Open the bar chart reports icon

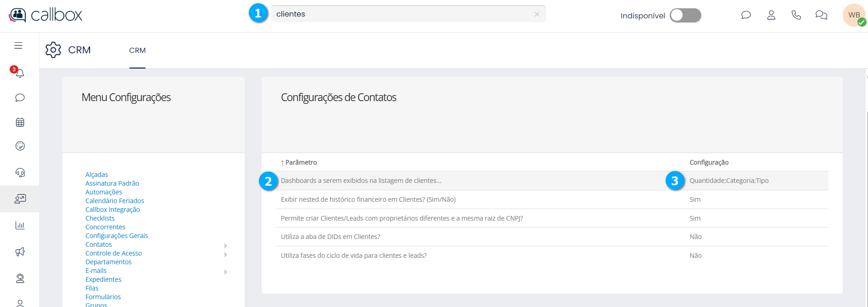[20, 225]
